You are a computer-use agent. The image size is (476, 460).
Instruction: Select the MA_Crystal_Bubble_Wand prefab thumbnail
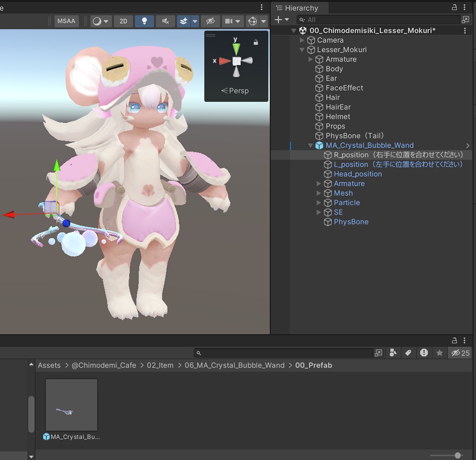click(70, 405)
